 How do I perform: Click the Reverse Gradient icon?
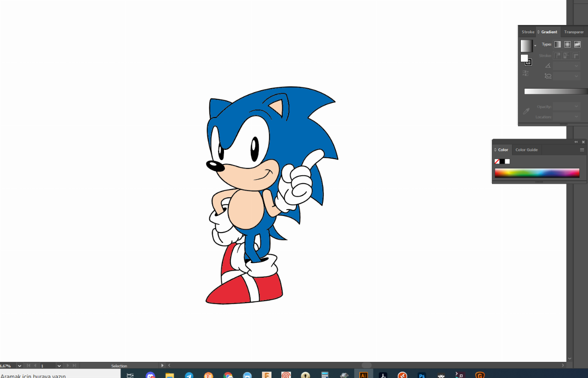coord(525,73)
